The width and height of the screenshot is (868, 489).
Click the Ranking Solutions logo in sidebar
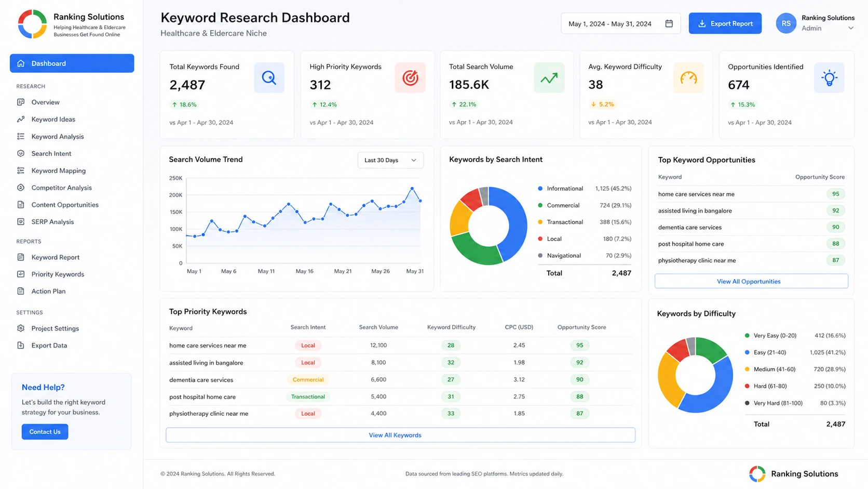[32, 24]
